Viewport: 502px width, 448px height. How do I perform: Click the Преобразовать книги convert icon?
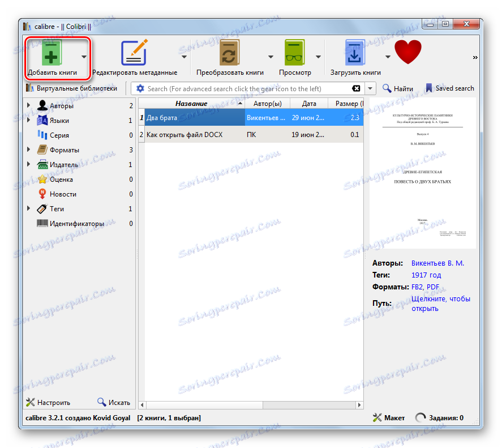tap(230, 53)
